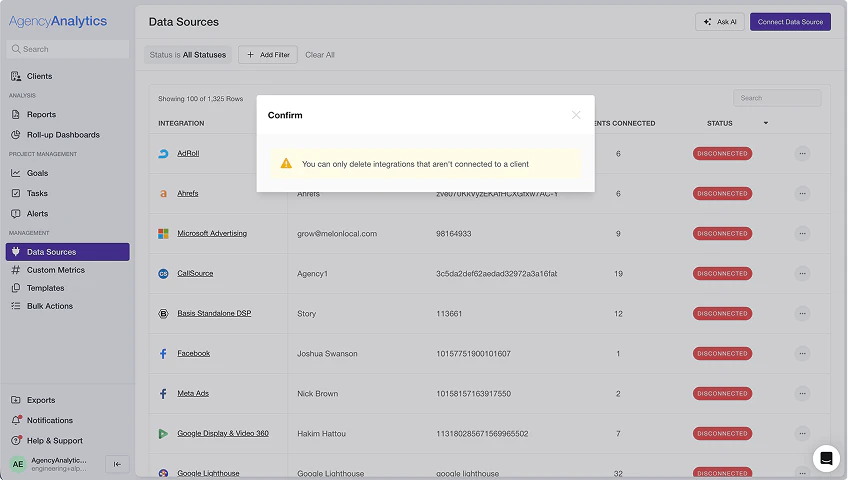Click the Alerts icon
Screen dimensions: 848x480
[x=16, y=214]
